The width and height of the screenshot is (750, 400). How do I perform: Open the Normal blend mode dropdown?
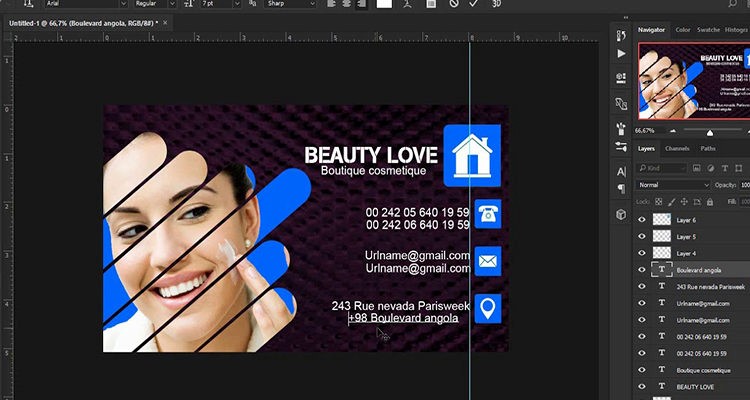tap(673, 185)
